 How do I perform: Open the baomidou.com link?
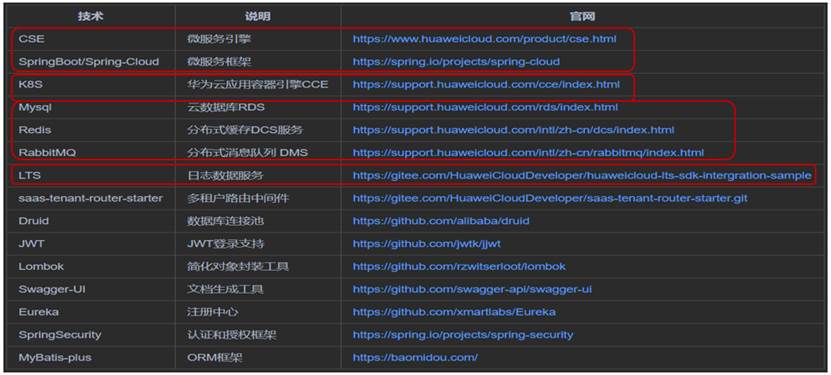point(415,358)
